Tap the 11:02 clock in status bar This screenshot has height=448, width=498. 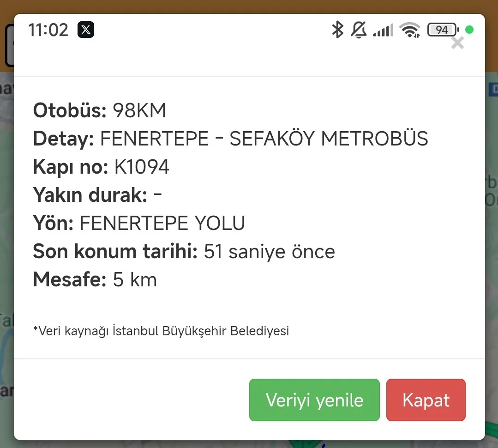tap(48, 30)
